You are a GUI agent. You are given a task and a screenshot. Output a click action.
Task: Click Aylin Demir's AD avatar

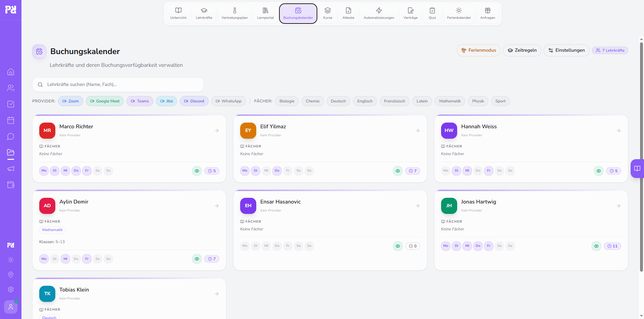47,206
